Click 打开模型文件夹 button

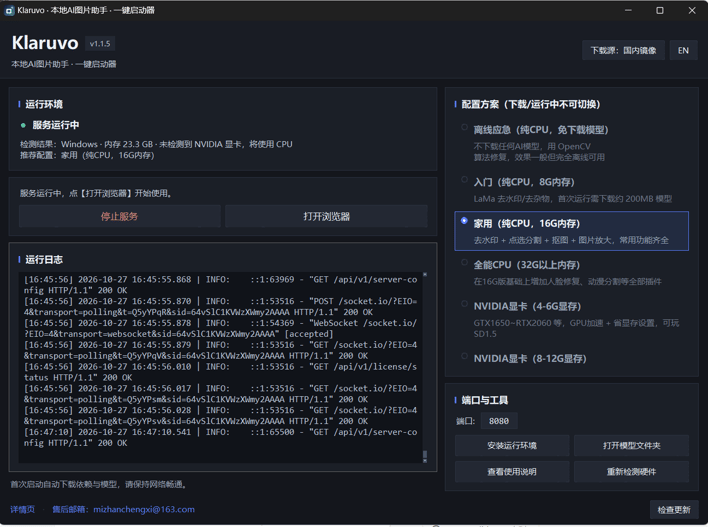coord(631,446)
